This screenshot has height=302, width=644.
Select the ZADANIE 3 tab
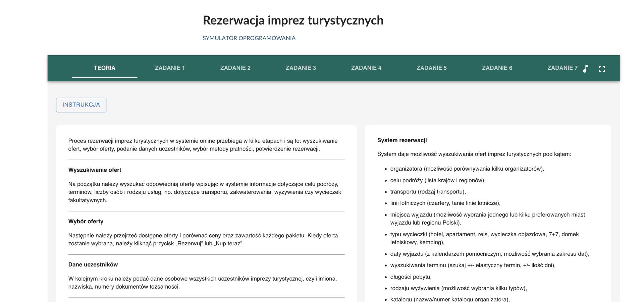click(x=301, y=68)
